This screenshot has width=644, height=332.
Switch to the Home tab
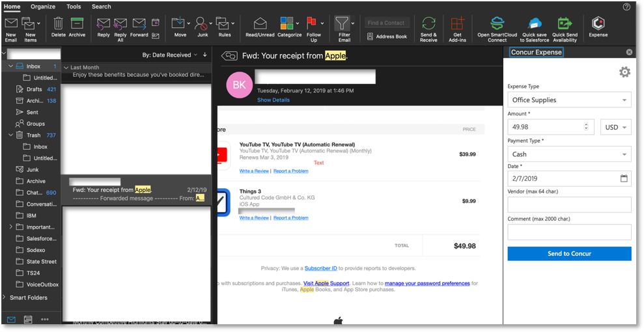[x=12, y=7]
